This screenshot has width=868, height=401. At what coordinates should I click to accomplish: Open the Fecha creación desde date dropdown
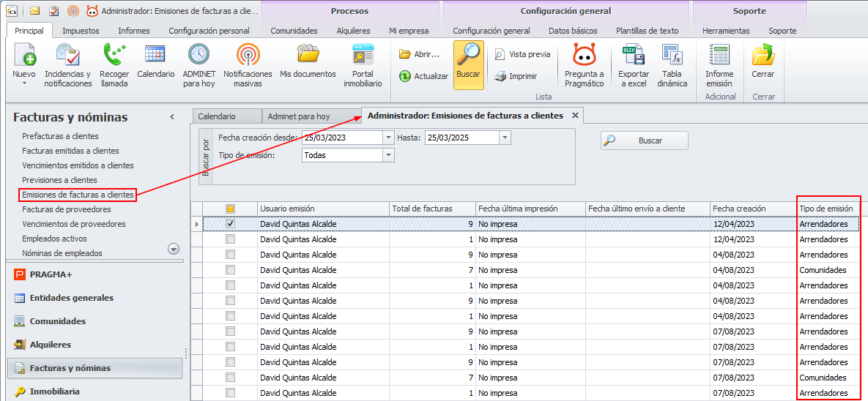[388, 138]
